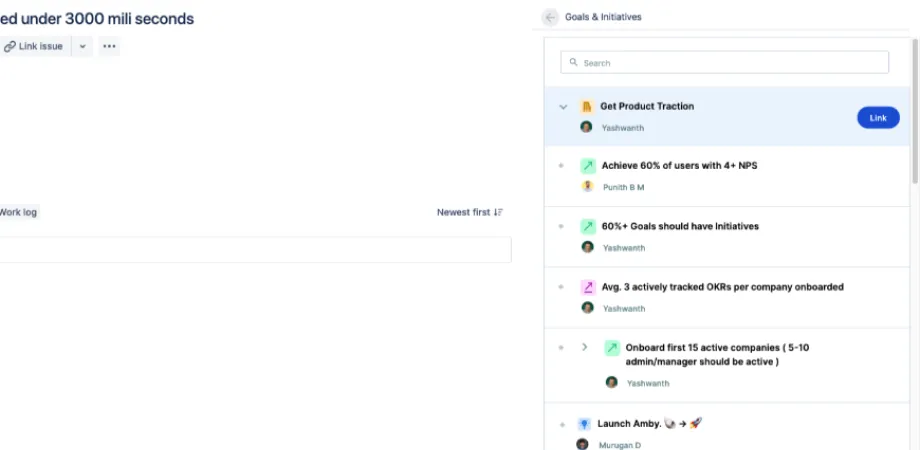920x450 pixels.
Task: Click owner name Punith B M
Action: point(623,187)
